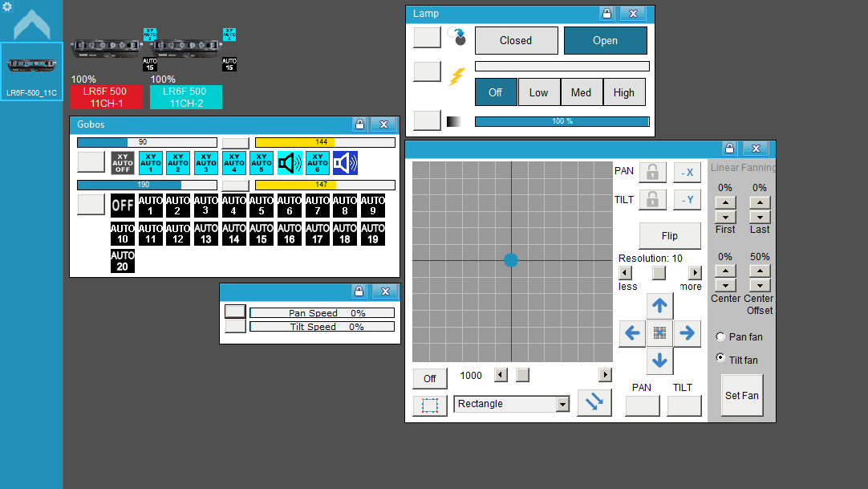The height and width of the screenshot is (489, 868).
Task: Select the AUTO 9 gobo
Action: 373,206
